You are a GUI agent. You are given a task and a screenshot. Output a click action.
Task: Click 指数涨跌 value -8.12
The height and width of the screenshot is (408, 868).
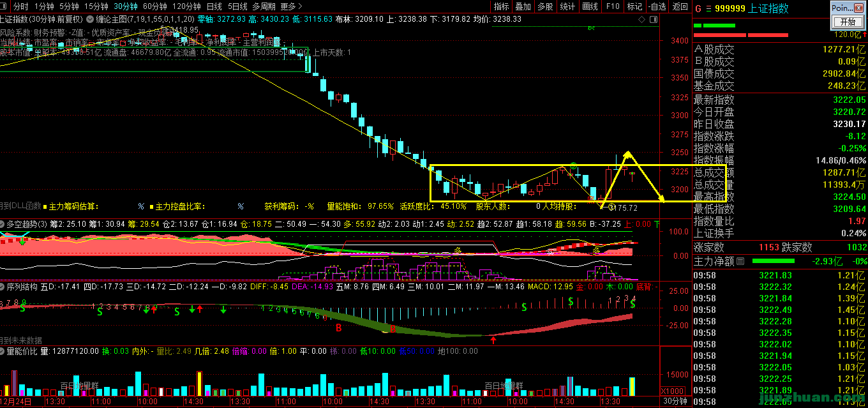point(855,136)
